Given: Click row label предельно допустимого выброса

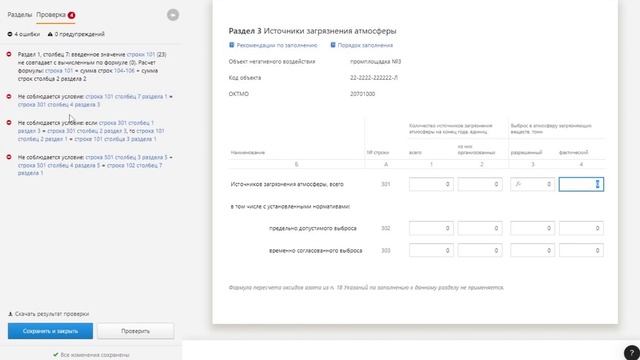Looking at the screenshot, I should click(313, 228).
